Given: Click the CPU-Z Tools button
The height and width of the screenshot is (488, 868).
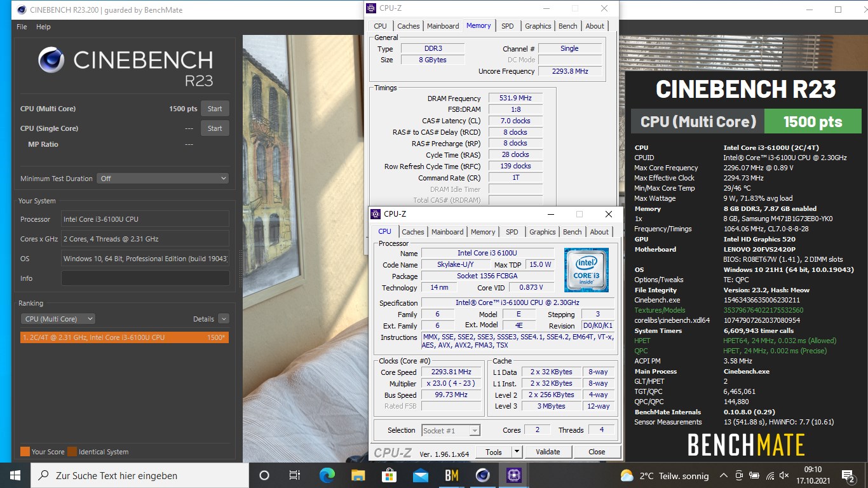Looking at the screenshot, I should tap(494, 452).
